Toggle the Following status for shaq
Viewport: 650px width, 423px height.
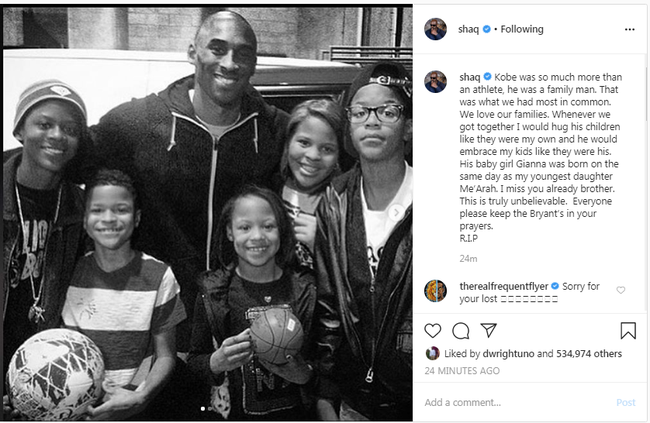click(x=522, y=29)
